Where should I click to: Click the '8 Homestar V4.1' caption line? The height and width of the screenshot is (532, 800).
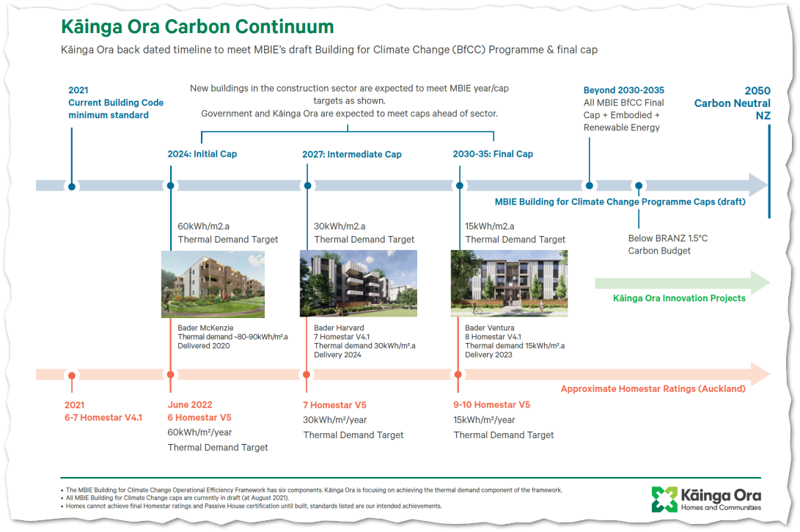[493, 336]
